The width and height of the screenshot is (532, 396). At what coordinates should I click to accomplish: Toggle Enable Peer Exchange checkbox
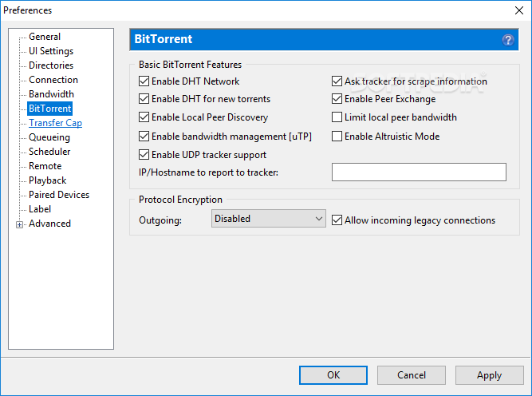point(337,99)
